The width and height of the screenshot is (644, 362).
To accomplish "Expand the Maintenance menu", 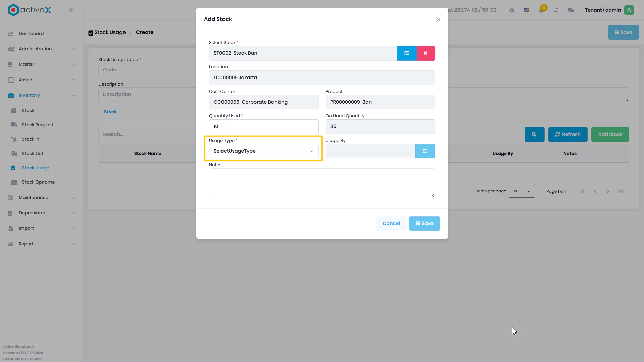I will tap(42, 198).
